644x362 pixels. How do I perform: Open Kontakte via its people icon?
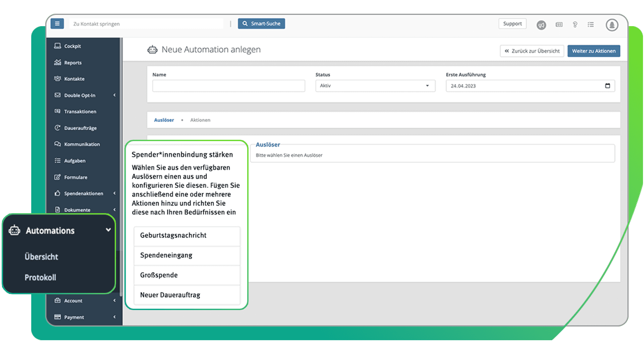click(58, 79)
